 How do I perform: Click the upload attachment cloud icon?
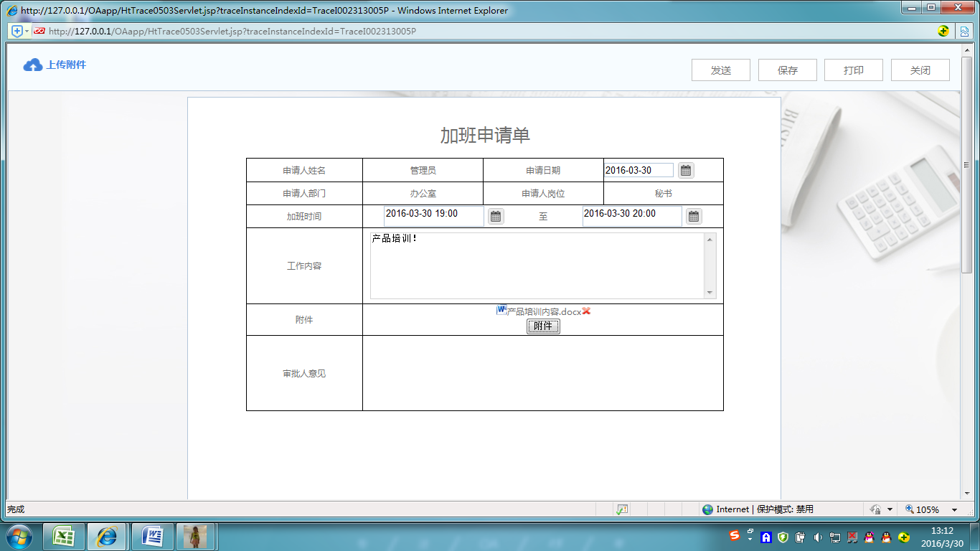coord(32,64)
